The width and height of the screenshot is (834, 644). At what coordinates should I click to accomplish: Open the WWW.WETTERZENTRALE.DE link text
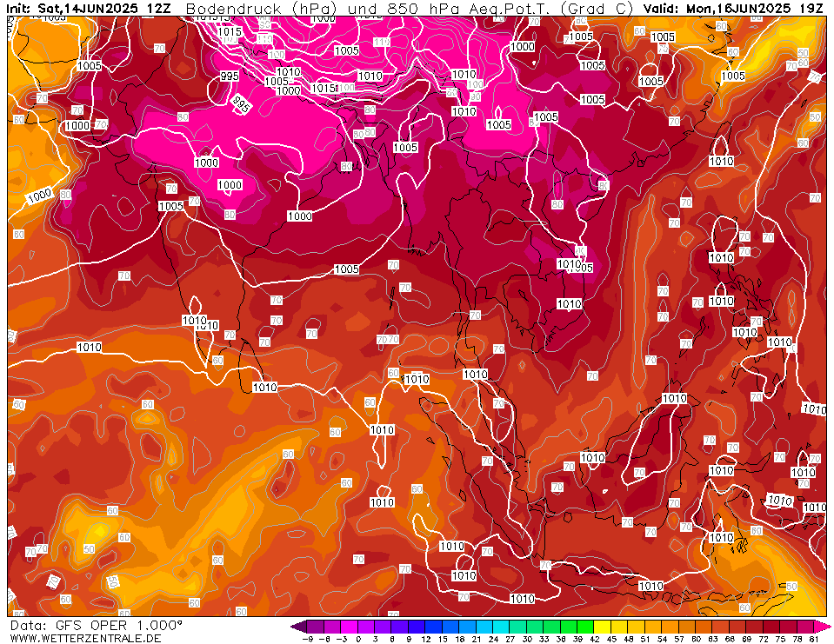tap(85, 638)
